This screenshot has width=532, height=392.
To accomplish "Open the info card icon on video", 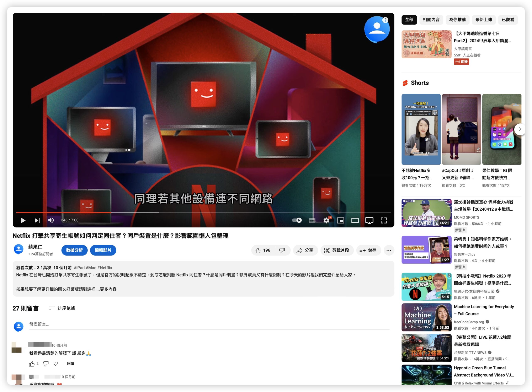I will 385,20.
